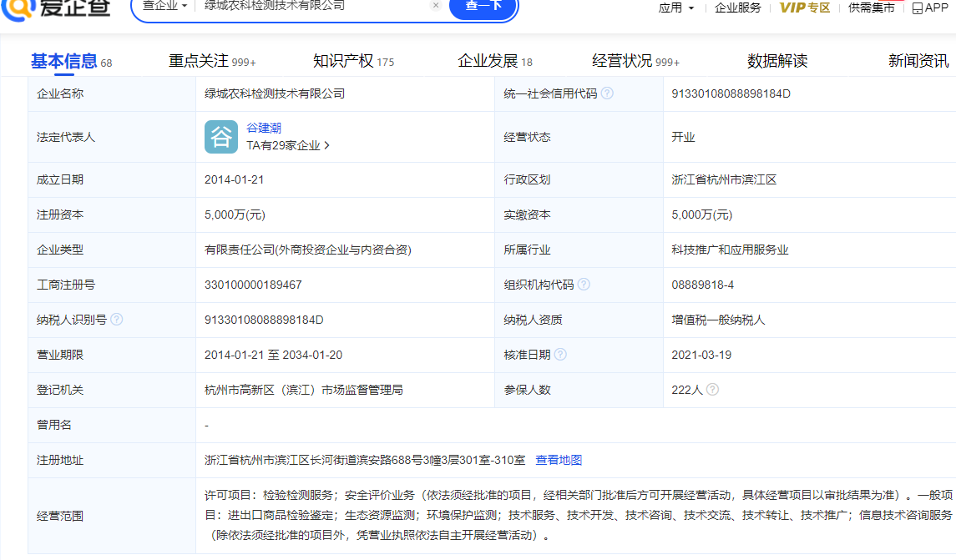The height and width of the screenshot is (560, 956).
Task: Open the 爱企查 logo home link
Action: click(x=56, y=8)
